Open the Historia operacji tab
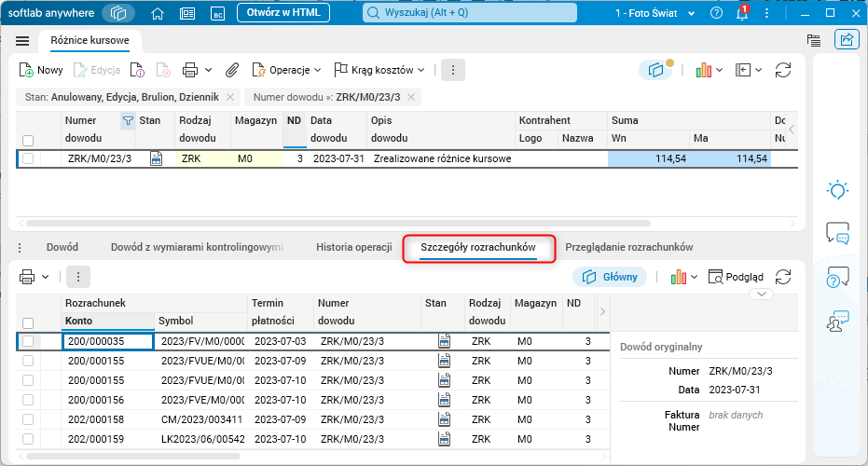868x466 pixels. pos(354,247)
